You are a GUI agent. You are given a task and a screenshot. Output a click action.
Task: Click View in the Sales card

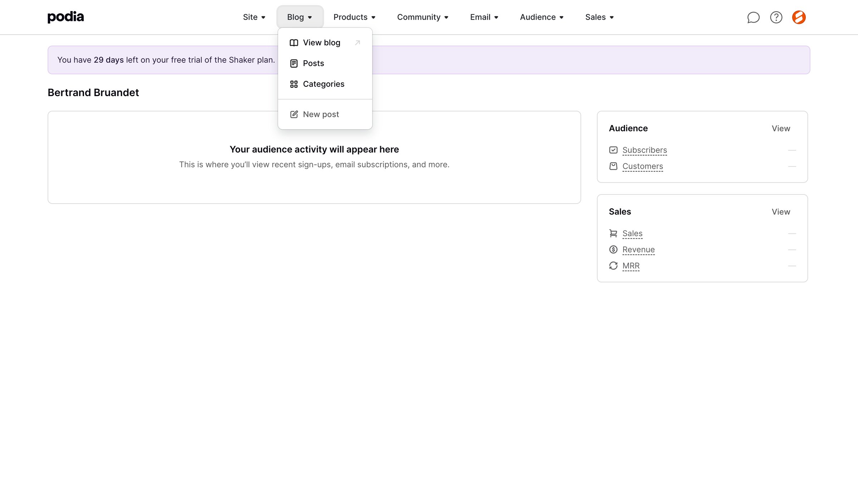coord(781,212)
